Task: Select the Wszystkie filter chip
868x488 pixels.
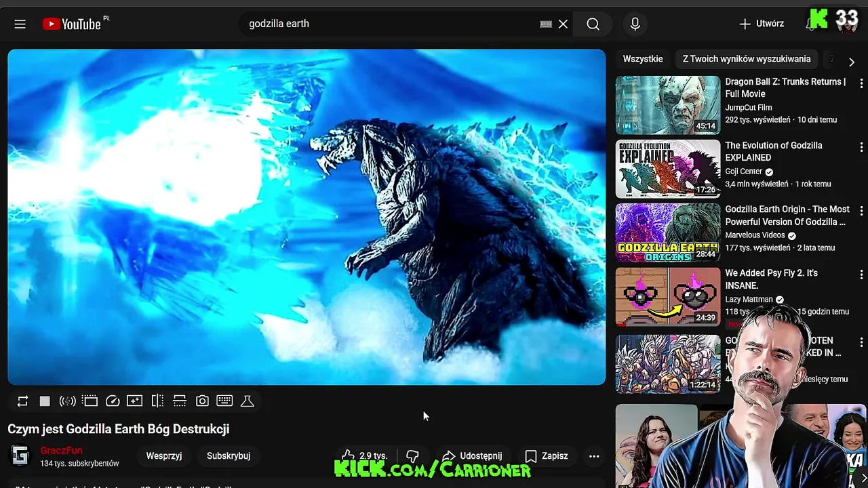Action: pyautogui.click(x=643, y=59)
